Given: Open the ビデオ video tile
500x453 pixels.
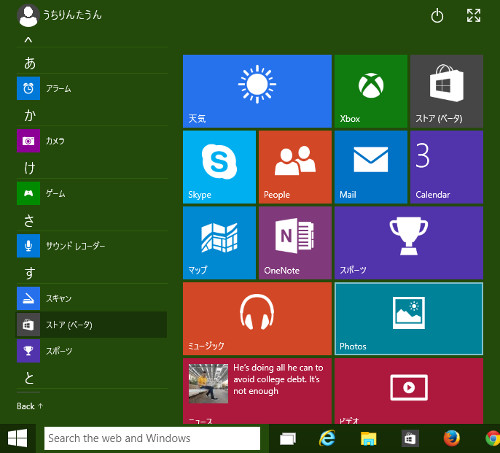Looking at the screenshot, I should coord(409,391).
